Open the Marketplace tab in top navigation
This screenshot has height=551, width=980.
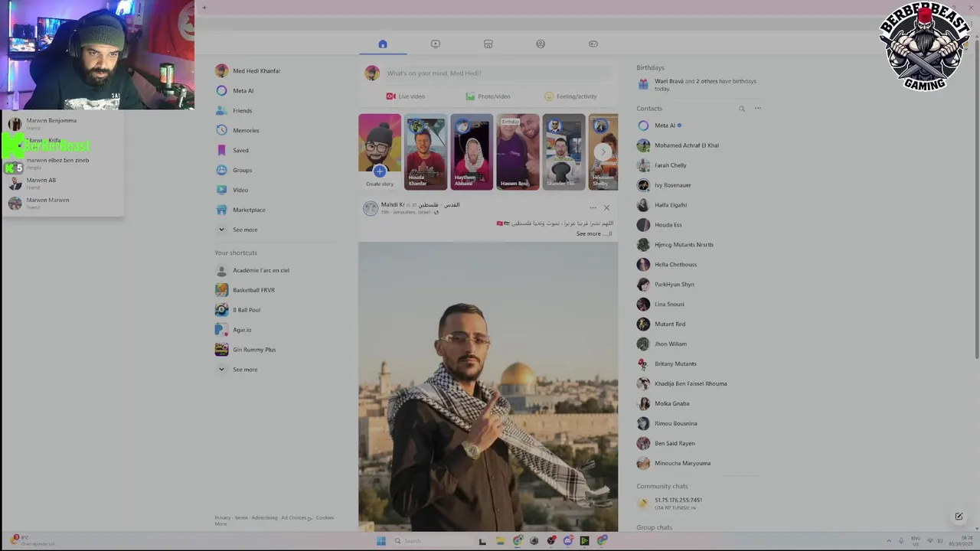488,44
